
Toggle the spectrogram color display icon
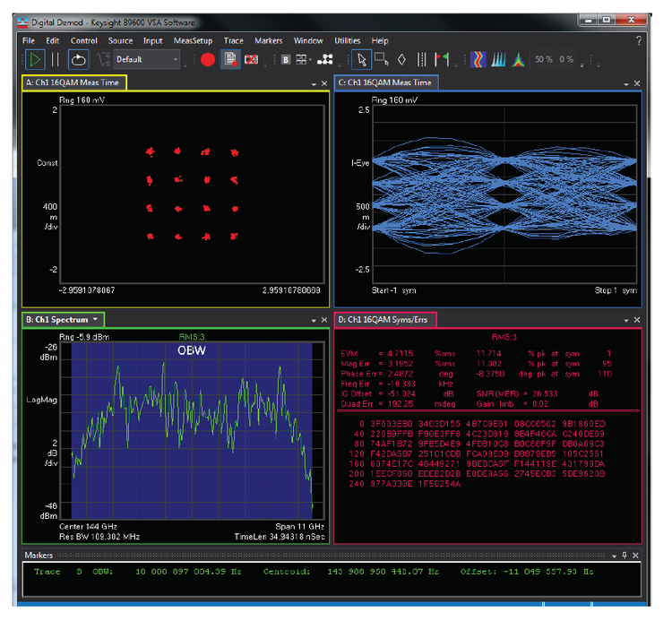(477, 60)
